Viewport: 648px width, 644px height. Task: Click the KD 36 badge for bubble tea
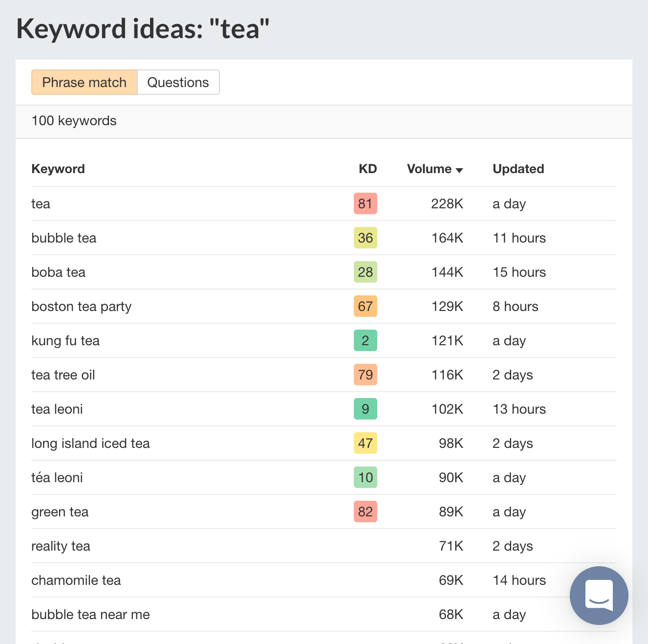point(365,238)
